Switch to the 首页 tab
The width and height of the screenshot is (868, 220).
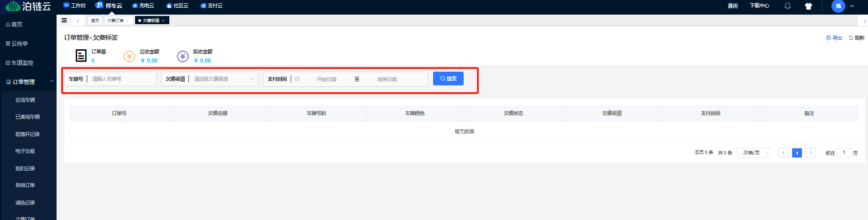(95, 21)
